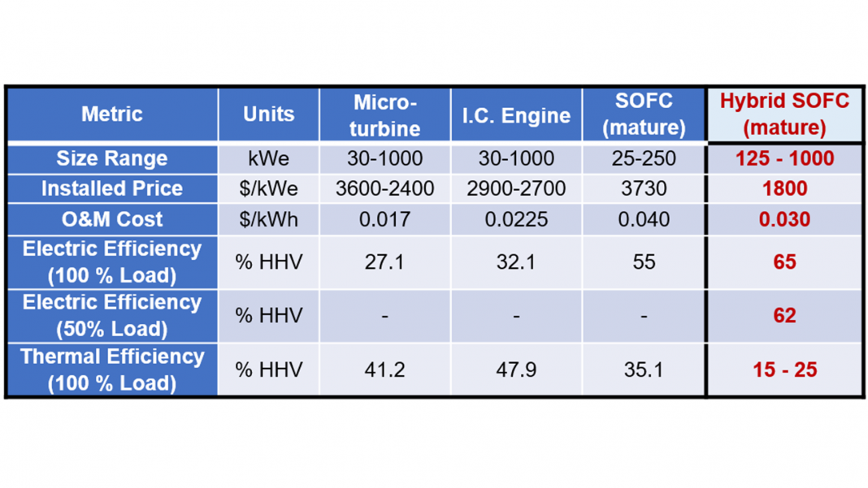Click Electric Efficiency (50% Load) label

pos(112,316)
